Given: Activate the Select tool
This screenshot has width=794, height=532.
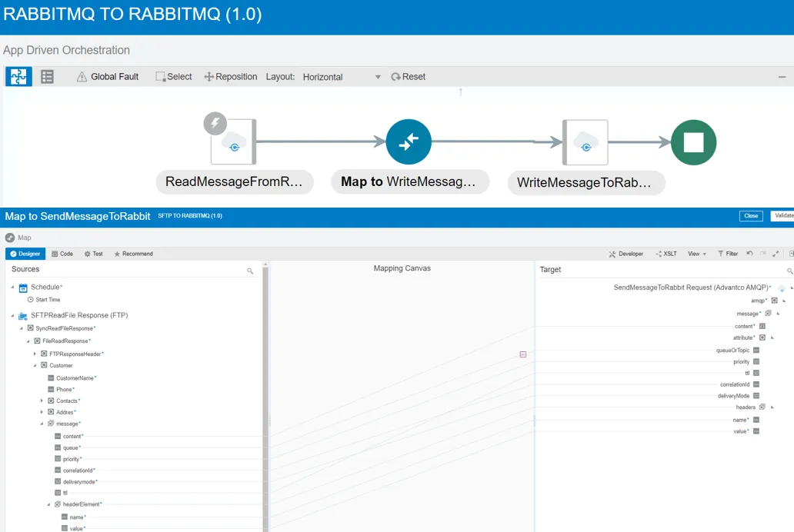Looking at the screenshot, I should [x=174, y=76].
